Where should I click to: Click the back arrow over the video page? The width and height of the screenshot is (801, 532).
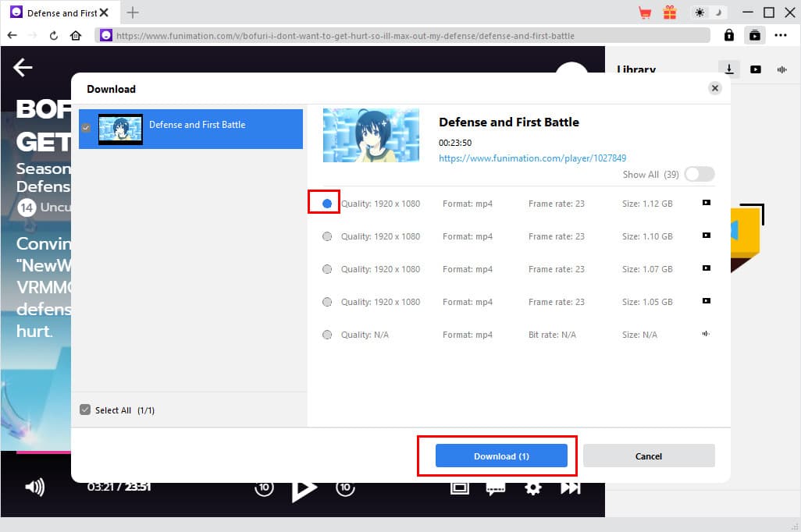[22, 67]
